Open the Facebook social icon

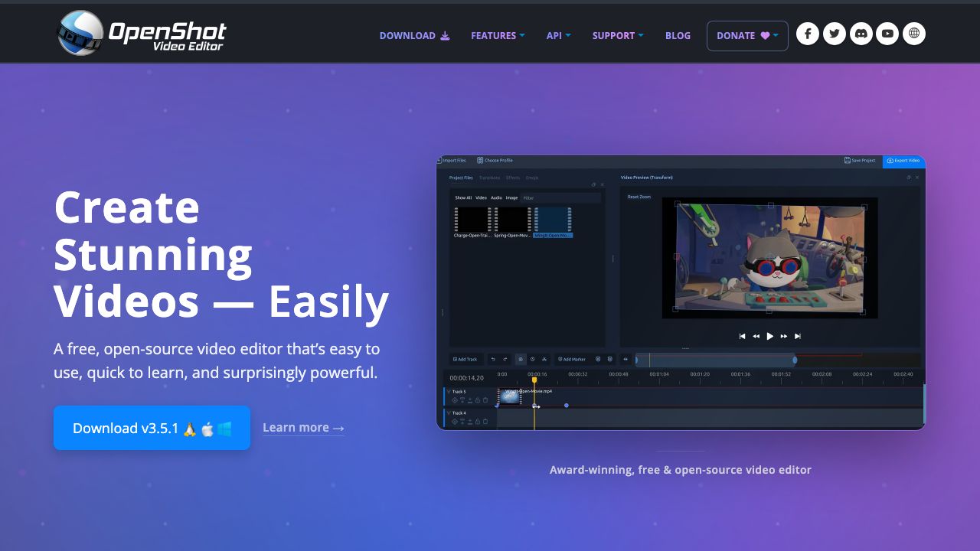[808, 34]
